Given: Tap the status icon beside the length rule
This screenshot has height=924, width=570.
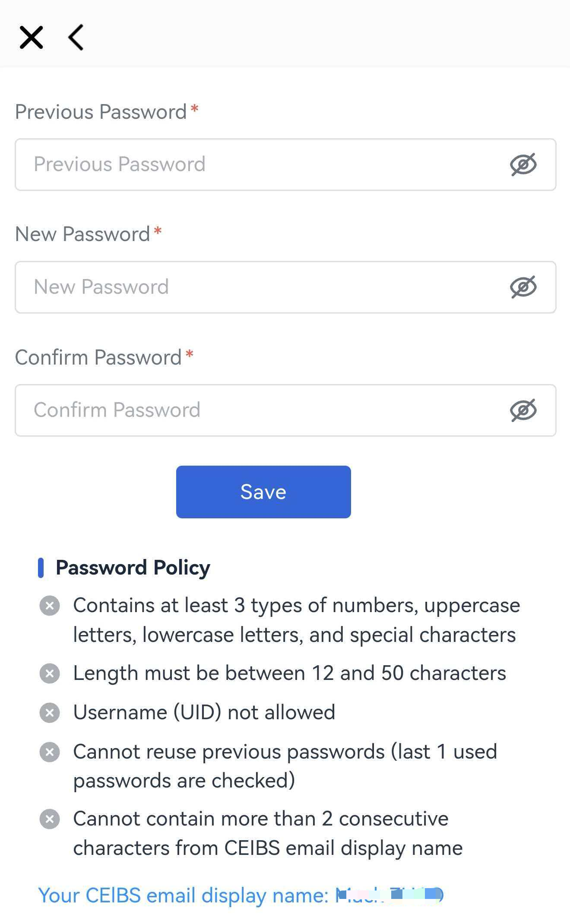Looking at the screenshot, I should pyautogui.click(x=50, y=673).
